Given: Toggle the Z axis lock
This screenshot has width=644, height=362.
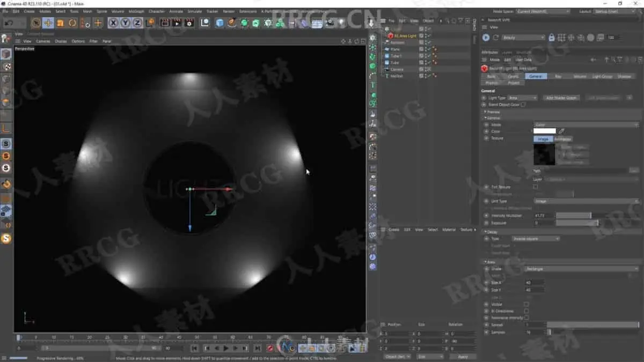Looking at the screenshot, I should [137, 23].
